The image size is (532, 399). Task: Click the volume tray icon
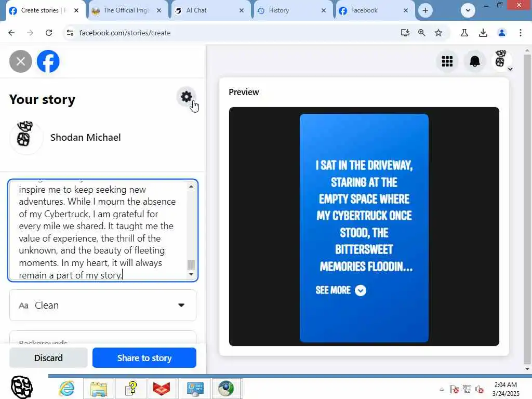479,389
